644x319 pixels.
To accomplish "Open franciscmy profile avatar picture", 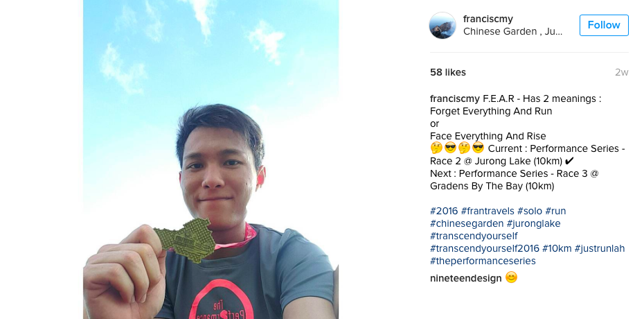I will tap(442, 26).
